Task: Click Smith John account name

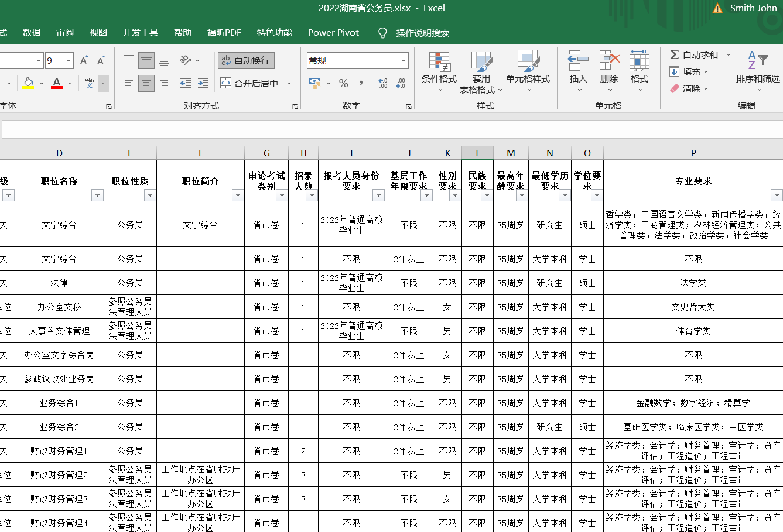Action: [753, 8]
